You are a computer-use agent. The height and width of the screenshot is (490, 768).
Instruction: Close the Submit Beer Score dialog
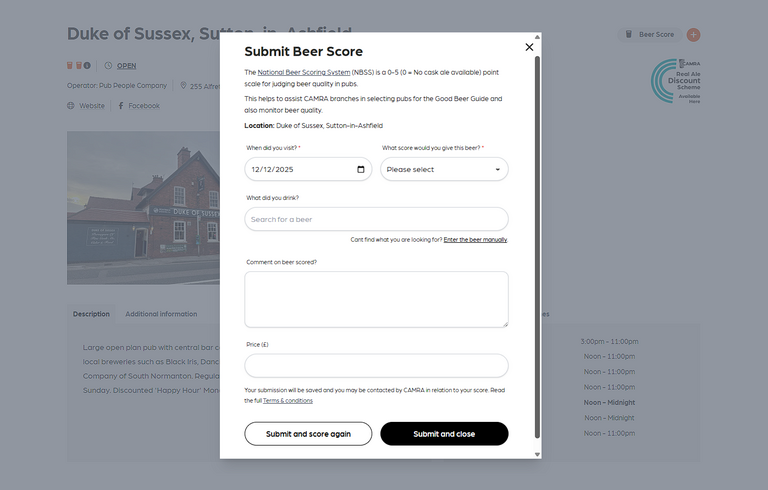tap(529, 47)
